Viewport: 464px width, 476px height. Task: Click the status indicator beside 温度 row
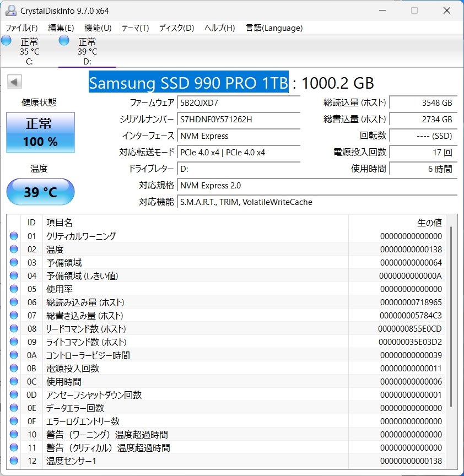point(13,249)
